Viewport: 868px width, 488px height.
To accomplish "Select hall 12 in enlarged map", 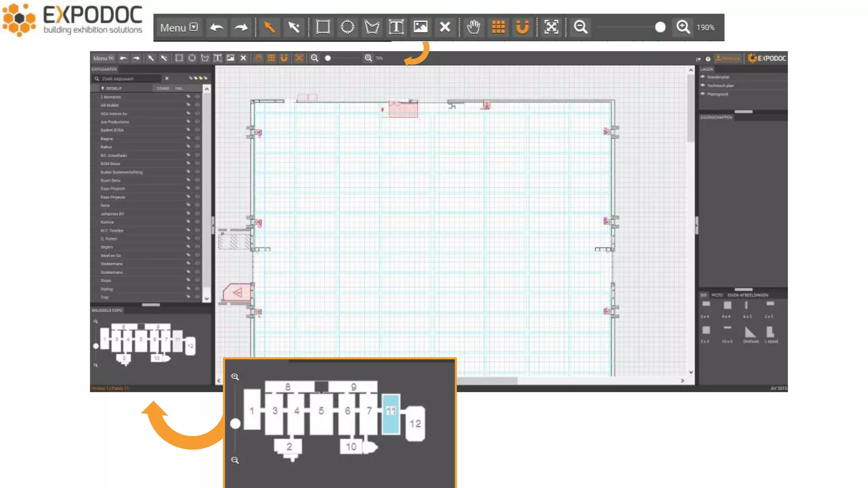I will pyautogui.click(x=415, y=424).
